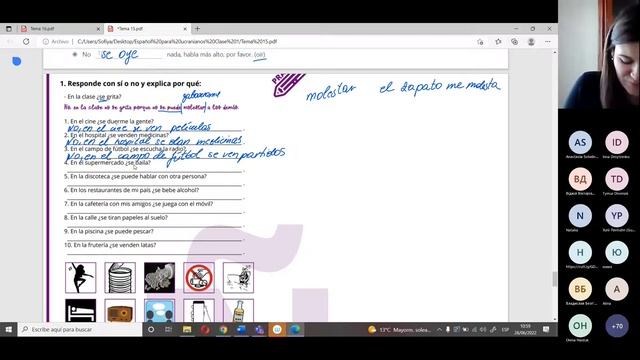
Task: Open Cortana circle icon on taskbar
Action: click(x=151, y=329)
